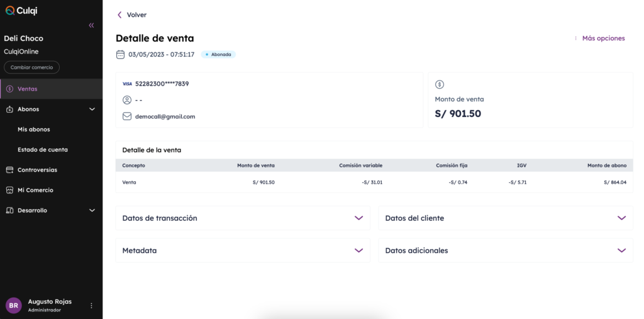Click the IGV column header
Viewport: 644px width, 319px height.
pos(521,165)
